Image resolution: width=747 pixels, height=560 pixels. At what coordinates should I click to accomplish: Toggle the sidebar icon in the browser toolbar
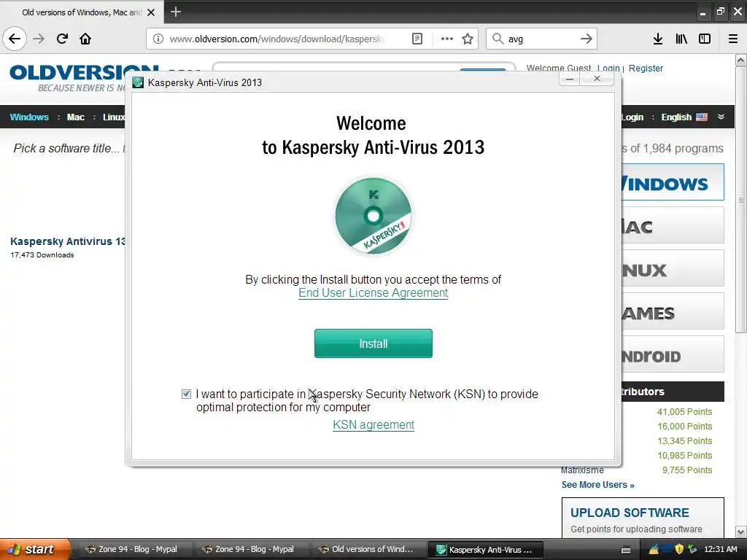(705, 39)
